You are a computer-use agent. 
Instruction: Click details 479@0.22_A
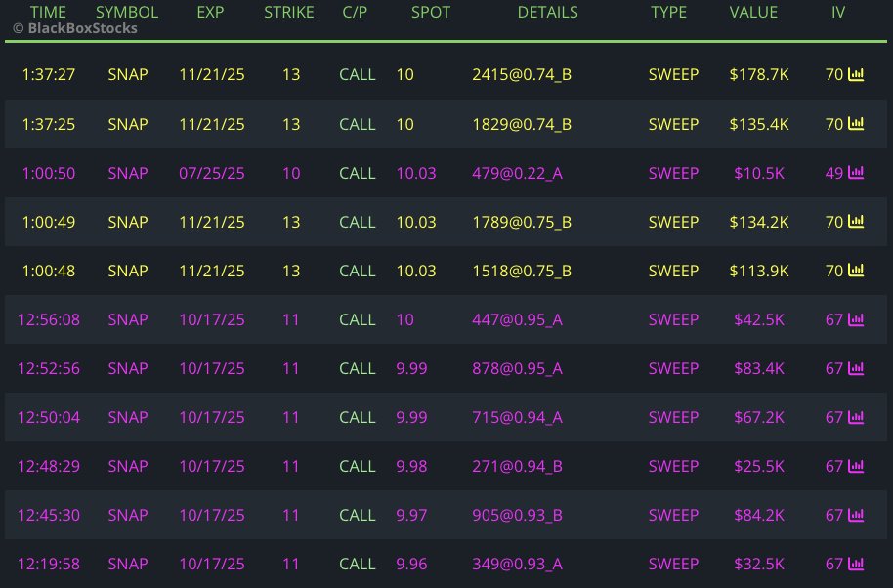pos(517,173)
